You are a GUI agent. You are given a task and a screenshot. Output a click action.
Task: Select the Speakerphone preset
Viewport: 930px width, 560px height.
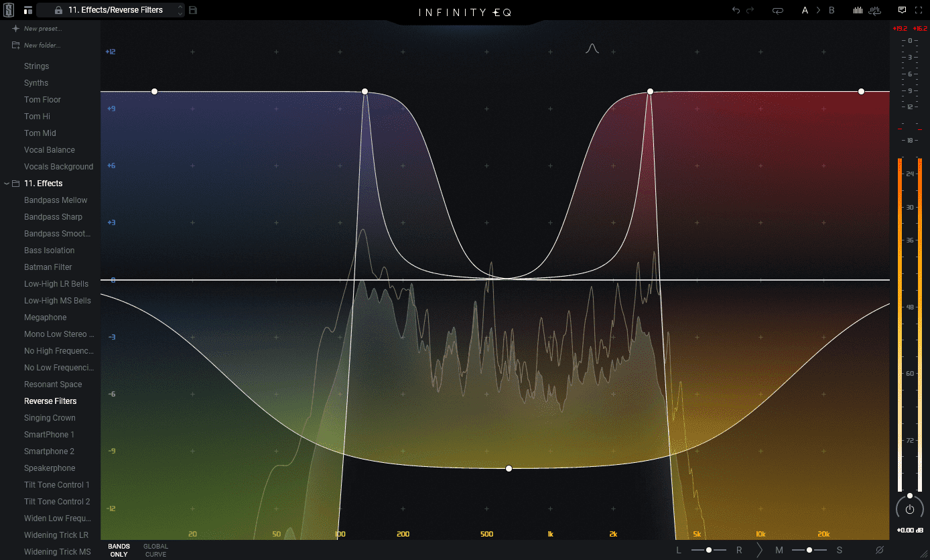[x=50, y=468]
